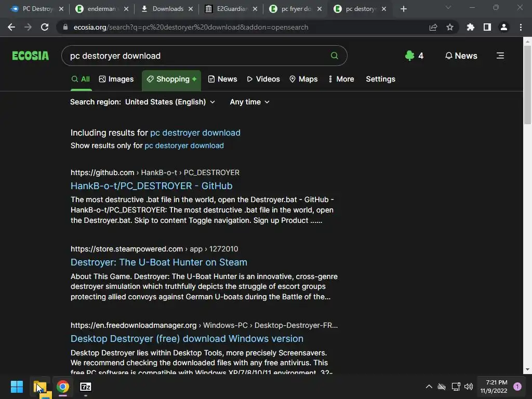Go forward in browser history
This screenshot has width=532, height=399.
coord(28,27)
